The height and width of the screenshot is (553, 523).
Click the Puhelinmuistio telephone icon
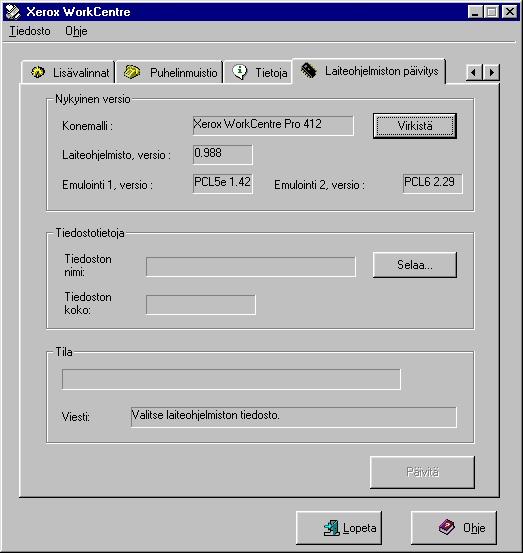click(132, 72)
